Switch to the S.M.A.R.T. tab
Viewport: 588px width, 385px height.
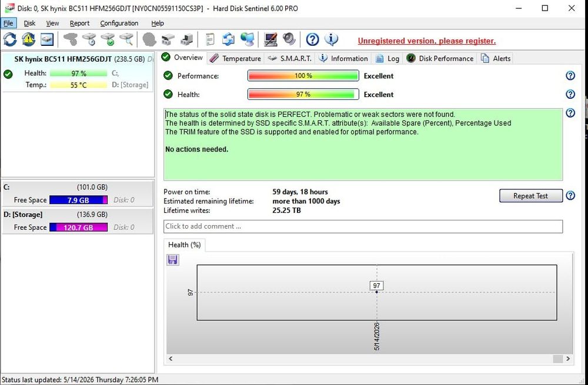click(x=290, y=58)
